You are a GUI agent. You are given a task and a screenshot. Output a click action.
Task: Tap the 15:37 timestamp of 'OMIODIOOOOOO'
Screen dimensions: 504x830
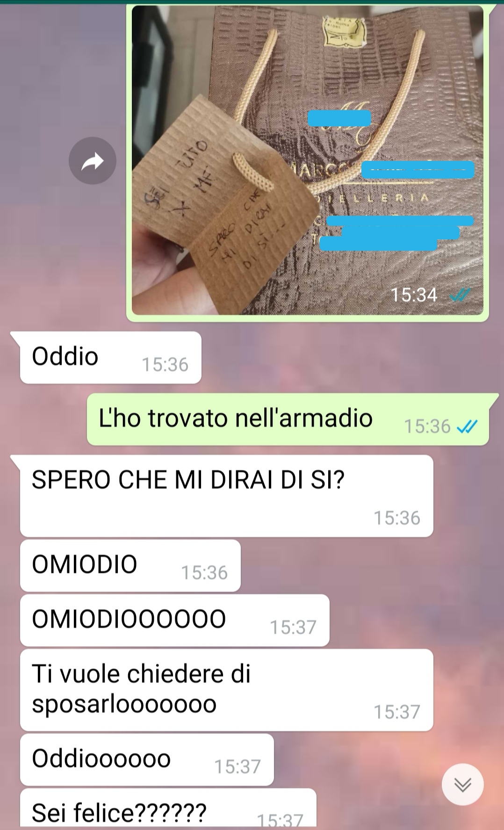(x=293, y=627)
